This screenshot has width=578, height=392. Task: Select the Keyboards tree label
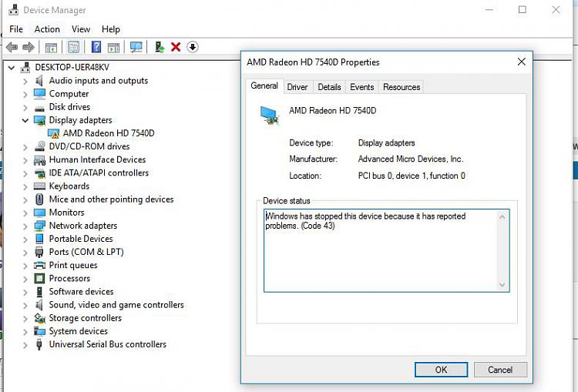point(69,186)
